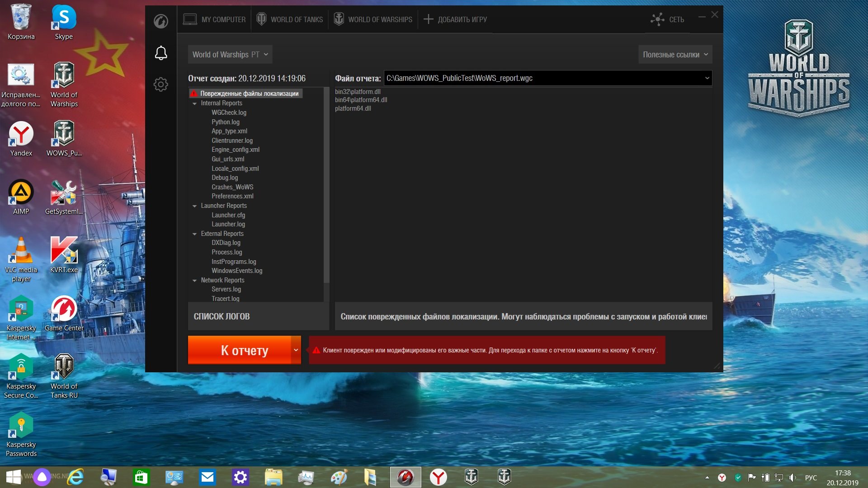Expand the World of Warships PT dropdown
This screenshot has width=868, height=488.
268,54
